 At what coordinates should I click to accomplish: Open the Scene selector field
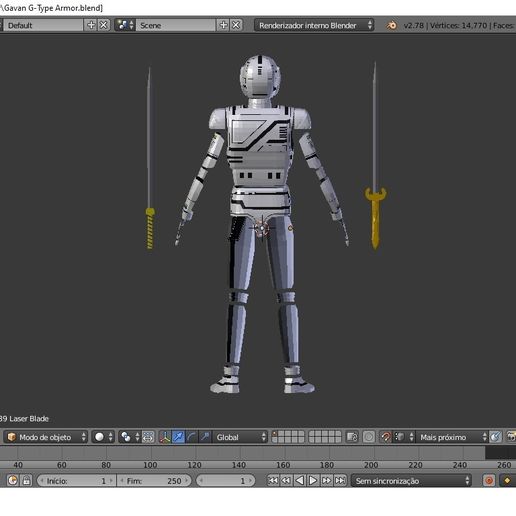[176, 25]
